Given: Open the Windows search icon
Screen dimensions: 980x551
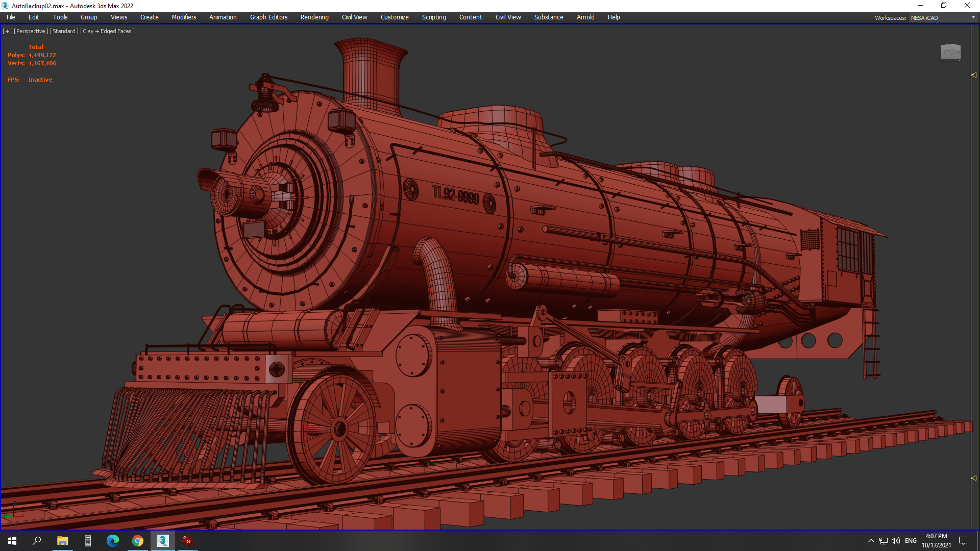Looking at the screenshot, I should coord(37,540).
